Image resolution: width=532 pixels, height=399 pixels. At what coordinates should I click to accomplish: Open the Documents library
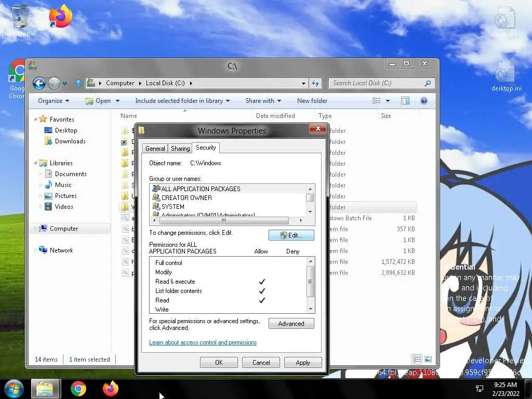click(66, 174)
